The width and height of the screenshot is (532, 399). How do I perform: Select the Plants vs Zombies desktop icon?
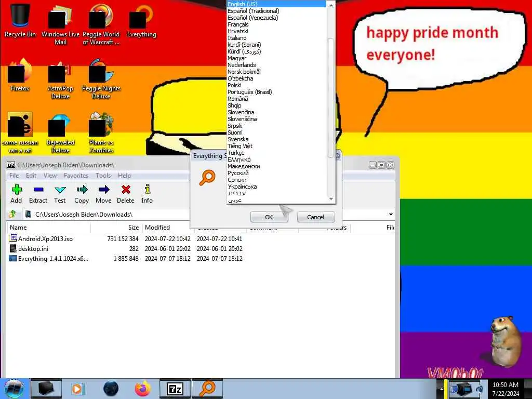101,133
